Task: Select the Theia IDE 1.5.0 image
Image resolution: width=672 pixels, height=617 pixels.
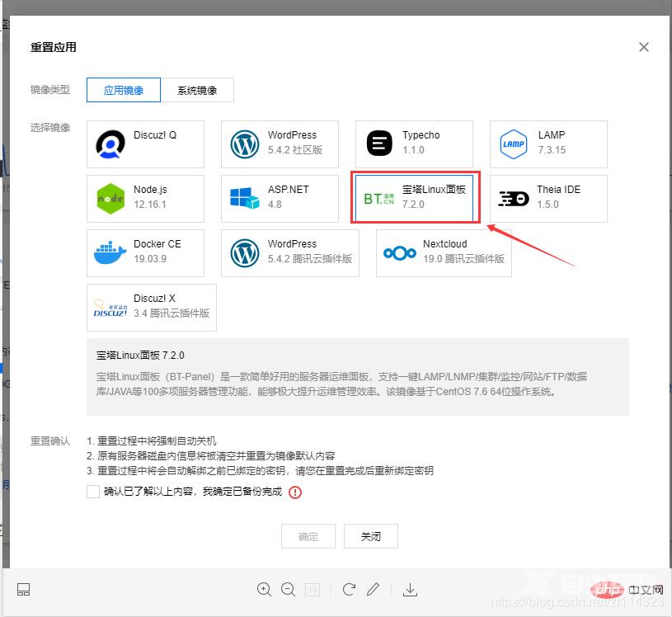Action: [x=547, y=198]
